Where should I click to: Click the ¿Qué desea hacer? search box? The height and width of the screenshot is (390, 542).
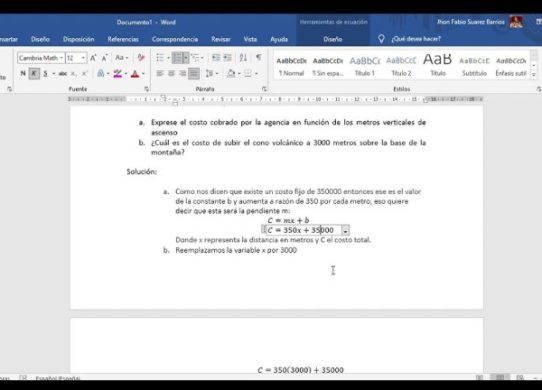(x=416, y=39)
